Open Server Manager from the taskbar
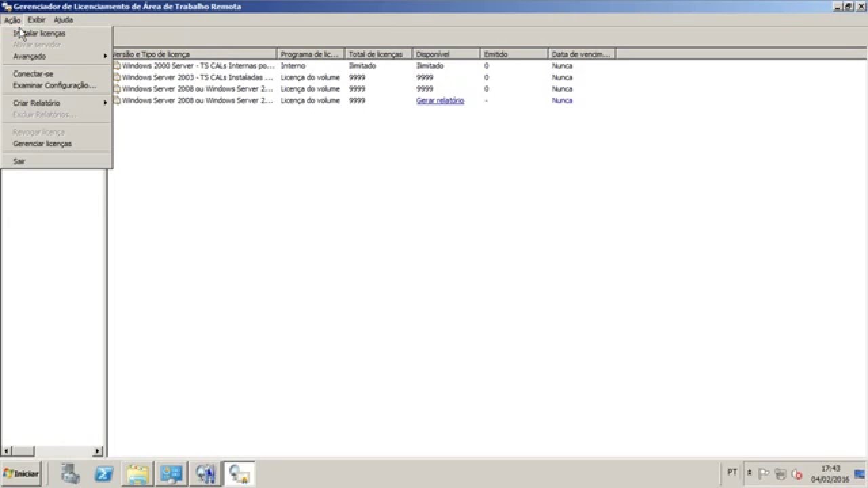Screen dimensions: 868x488 pos(71,473)
